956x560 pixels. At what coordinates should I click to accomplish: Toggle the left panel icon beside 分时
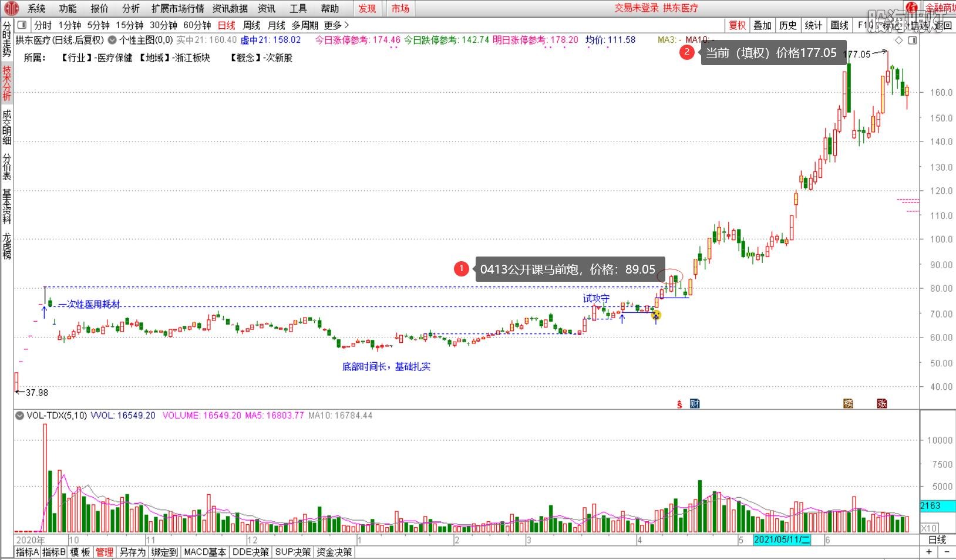coord(22,25)
